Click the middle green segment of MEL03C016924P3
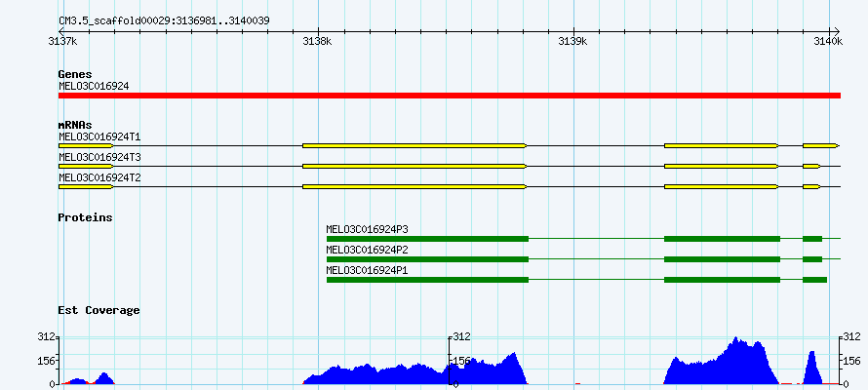This screenshot has height=390, width=868. (722, 239)
